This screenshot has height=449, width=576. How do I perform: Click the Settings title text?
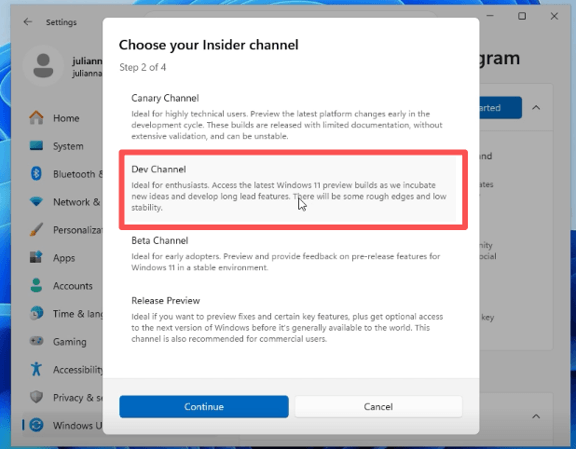pos(61,22)
